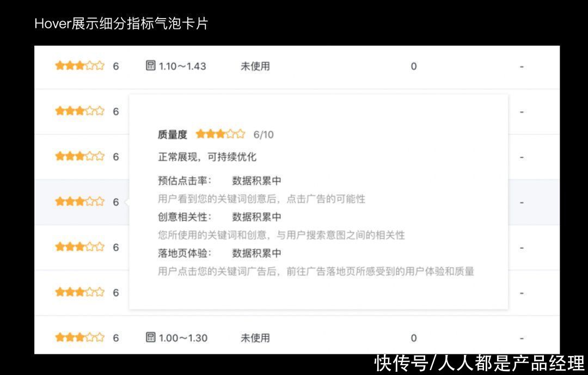Screen dimensions: 588x375
Task: Click the 创意相关性 label
Action: tap(185, 217)
